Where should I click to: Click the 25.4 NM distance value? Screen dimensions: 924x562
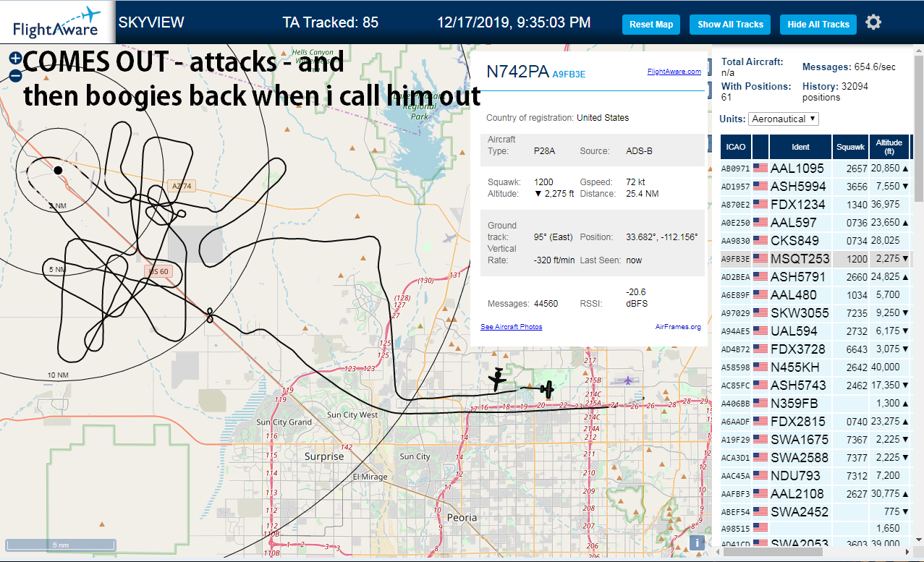click(643, 194)
